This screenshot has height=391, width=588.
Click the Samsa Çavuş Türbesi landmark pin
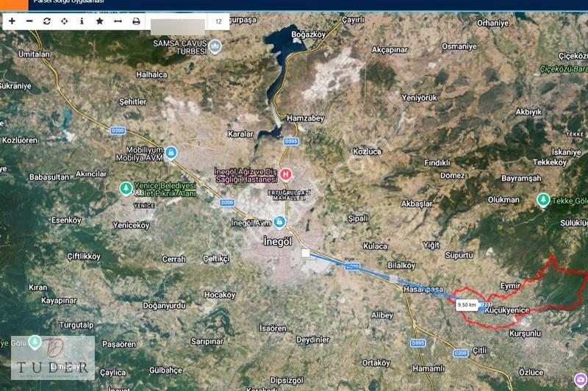pos(215,46)
